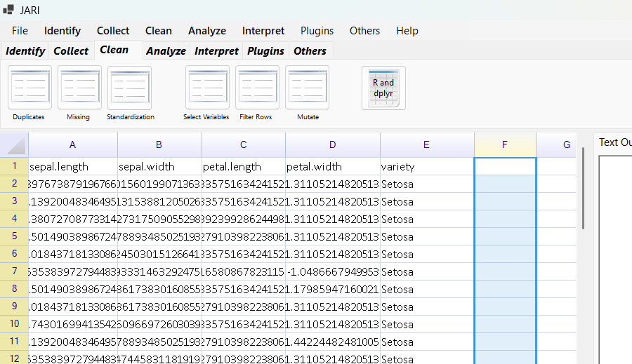Open the Help menu
The image size is (632, 364).
(407, 31)
